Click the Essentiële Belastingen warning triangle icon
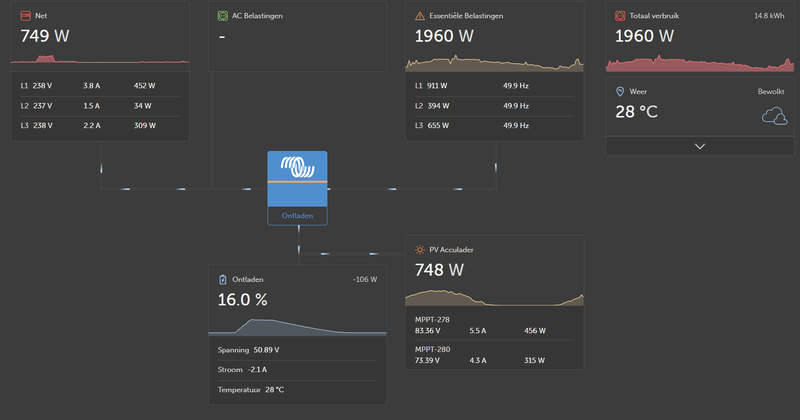Viewport: 800px width, 420px height. click(x=420, y=16)
